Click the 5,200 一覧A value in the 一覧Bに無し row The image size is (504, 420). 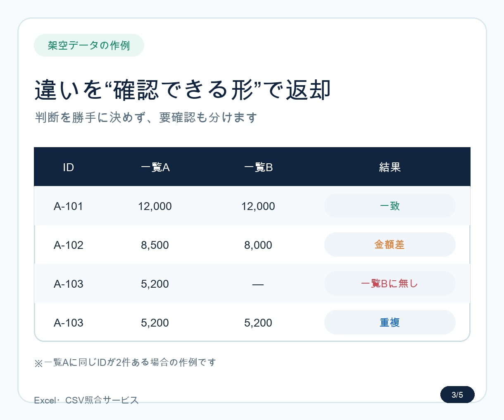tap(155, 284)
